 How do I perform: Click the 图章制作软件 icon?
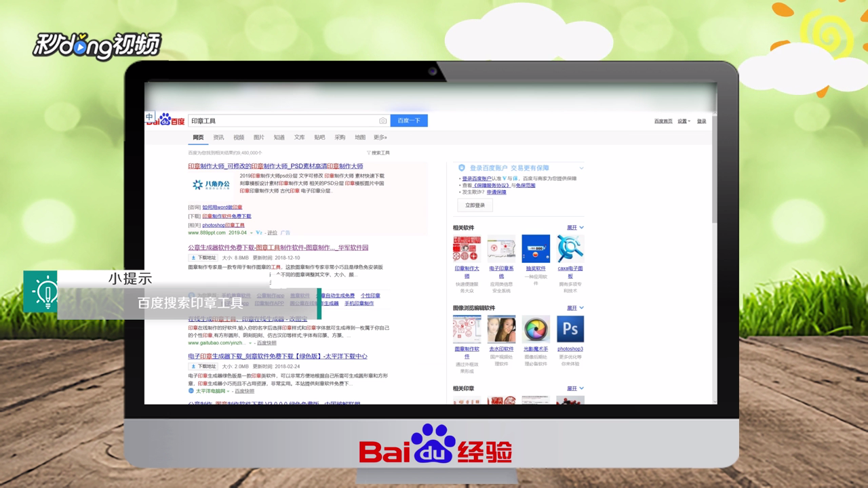coord(467,329)
